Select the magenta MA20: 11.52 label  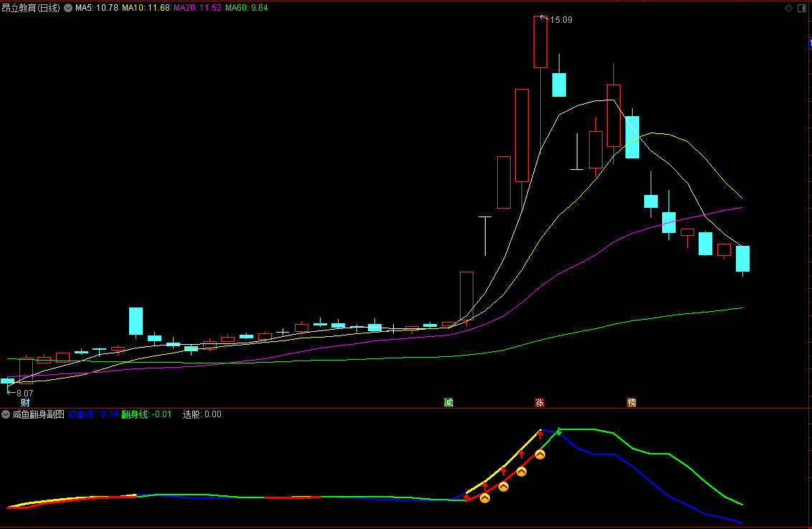click(x=198, y=8)
